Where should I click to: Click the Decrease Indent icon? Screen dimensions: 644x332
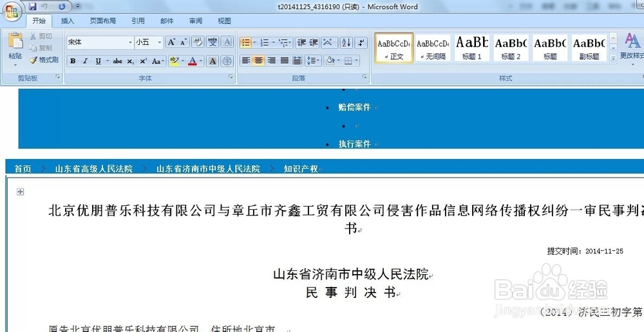click(302, 42)
